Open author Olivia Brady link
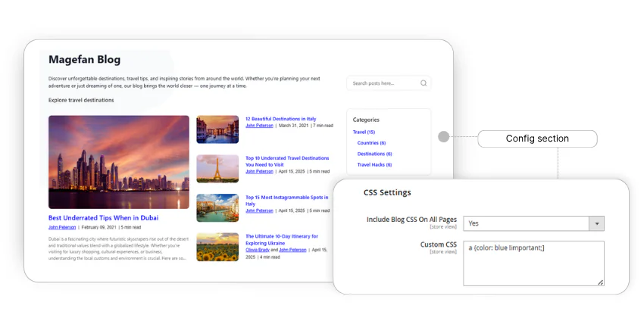644x318 pixels. click(258, 250)
